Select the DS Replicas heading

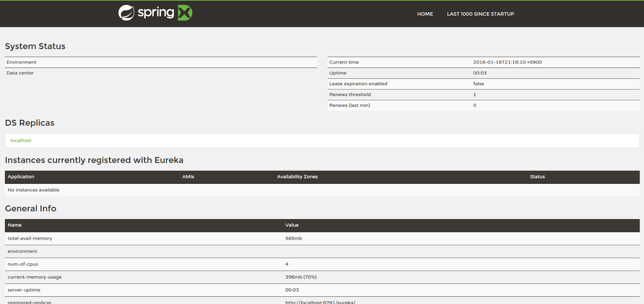pyautogui.click(x=29, y=123)
